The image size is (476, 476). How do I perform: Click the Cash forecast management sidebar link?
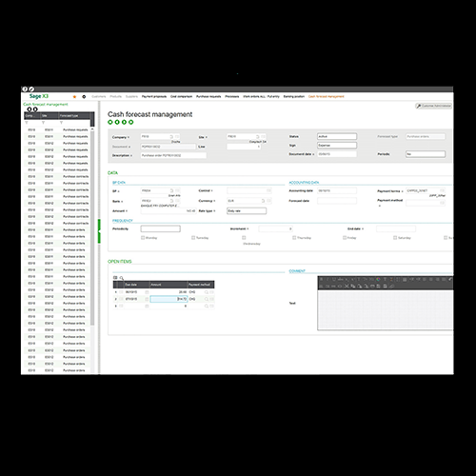(x=46, y=104)
